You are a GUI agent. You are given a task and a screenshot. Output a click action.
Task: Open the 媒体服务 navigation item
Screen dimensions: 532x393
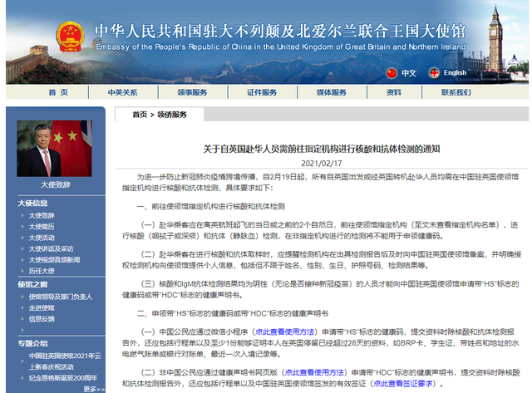(331, 92)
